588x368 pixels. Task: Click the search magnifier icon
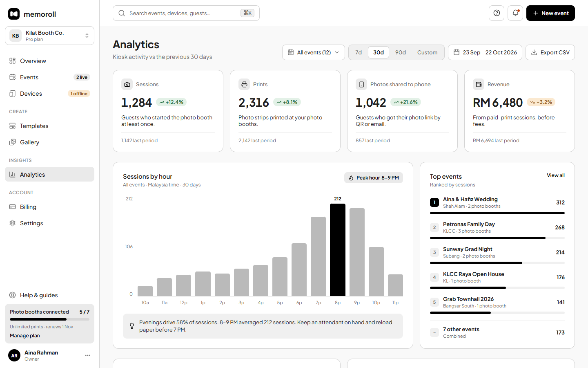tap(122, 13)
